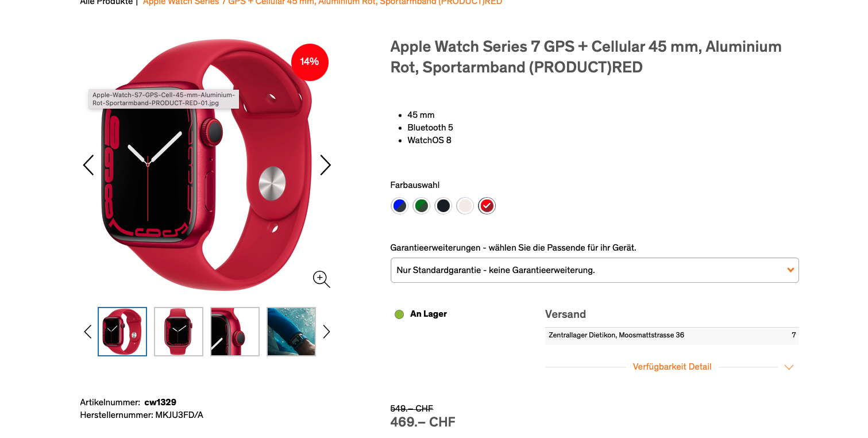Select the checked red color option
Screen dimensions: 868x438
(487, 206)
